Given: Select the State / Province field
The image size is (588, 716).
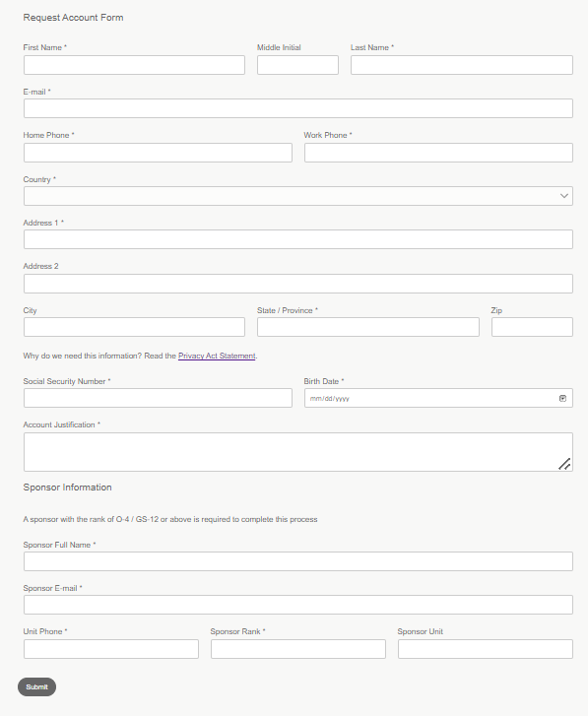Looking at the screenshot, I should [368, 327].
